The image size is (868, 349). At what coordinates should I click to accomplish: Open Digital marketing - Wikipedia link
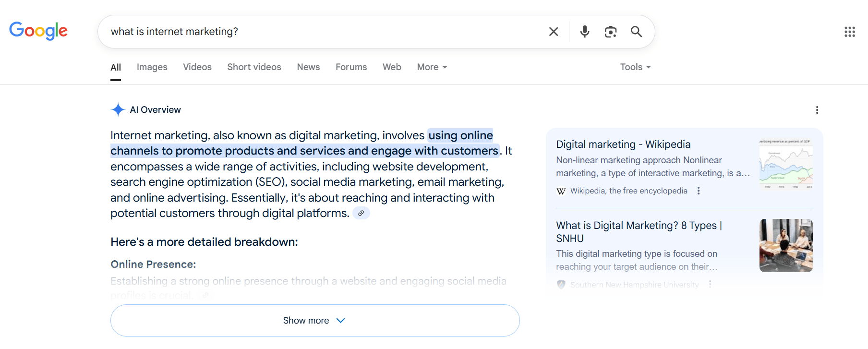coord(623,144)
